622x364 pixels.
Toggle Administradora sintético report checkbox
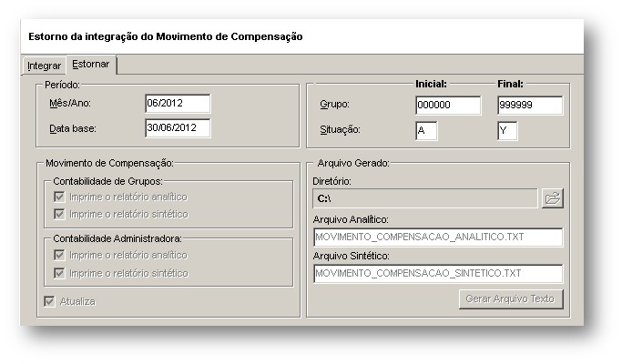coord(60,273)
